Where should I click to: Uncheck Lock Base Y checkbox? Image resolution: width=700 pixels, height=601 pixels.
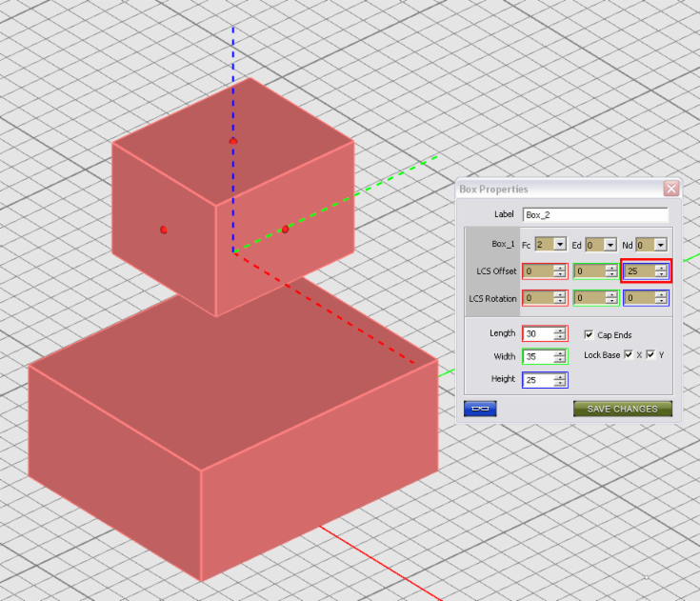pos(650,355)
